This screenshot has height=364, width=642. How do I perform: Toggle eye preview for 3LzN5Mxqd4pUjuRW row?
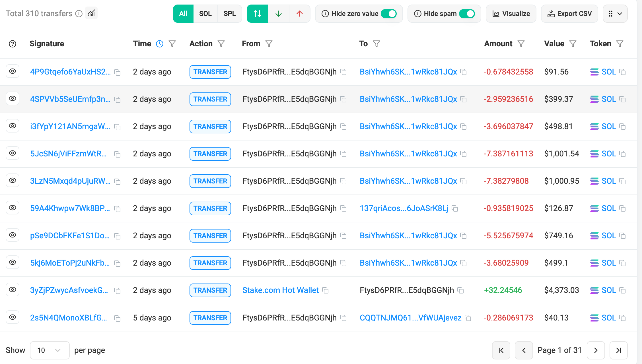click(13, 180)
